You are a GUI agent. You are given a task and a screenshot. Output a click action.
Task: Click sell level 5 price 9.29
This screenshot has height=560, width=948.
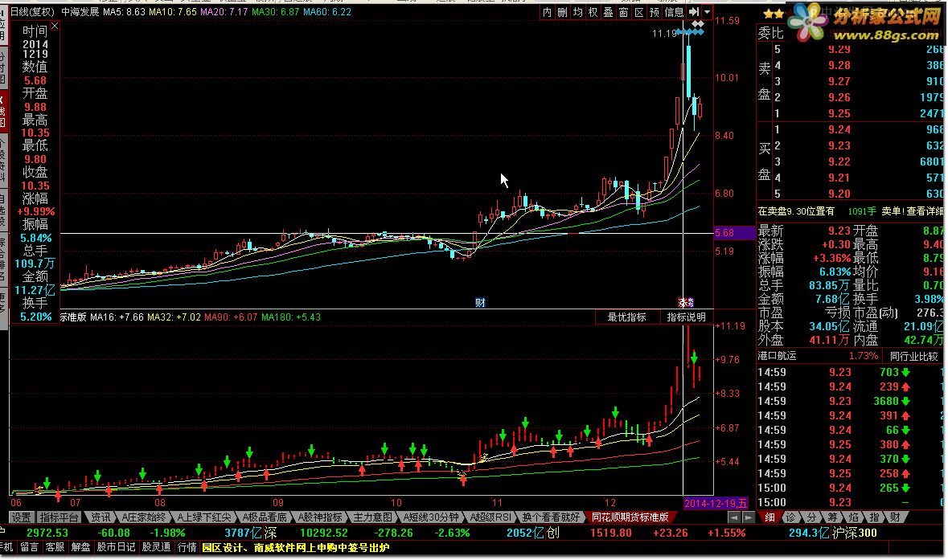(839, 50)
